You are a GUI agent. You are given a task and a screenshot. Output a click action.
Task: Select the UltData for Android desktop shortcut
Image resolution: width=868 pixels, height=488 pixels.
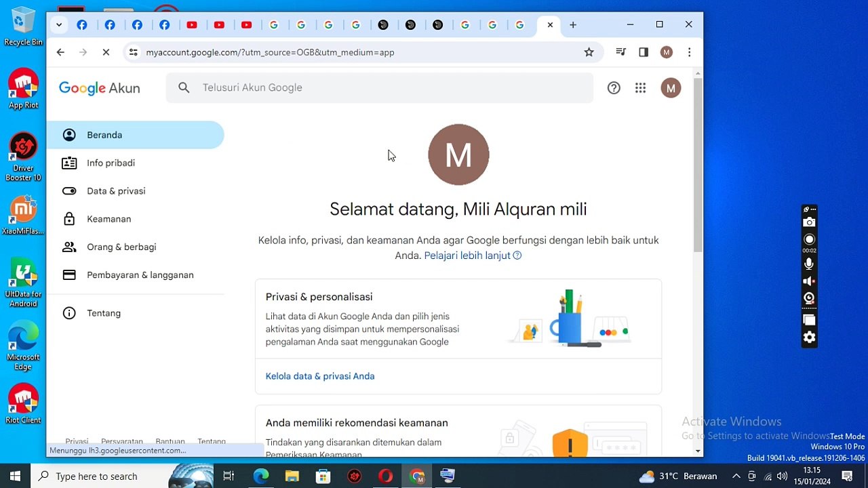click(x=23, y=283)
